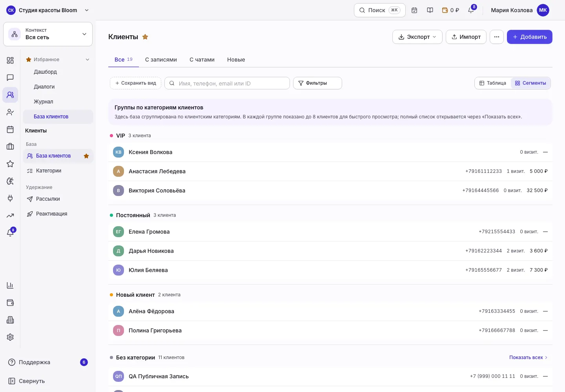
Task: Switch to Сегменты view
Action: pos(530,83)
